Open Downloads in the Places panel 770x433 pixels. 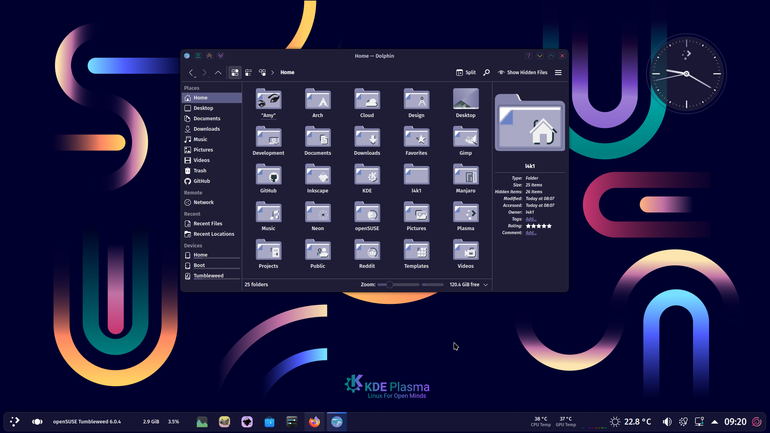(212, 129)
